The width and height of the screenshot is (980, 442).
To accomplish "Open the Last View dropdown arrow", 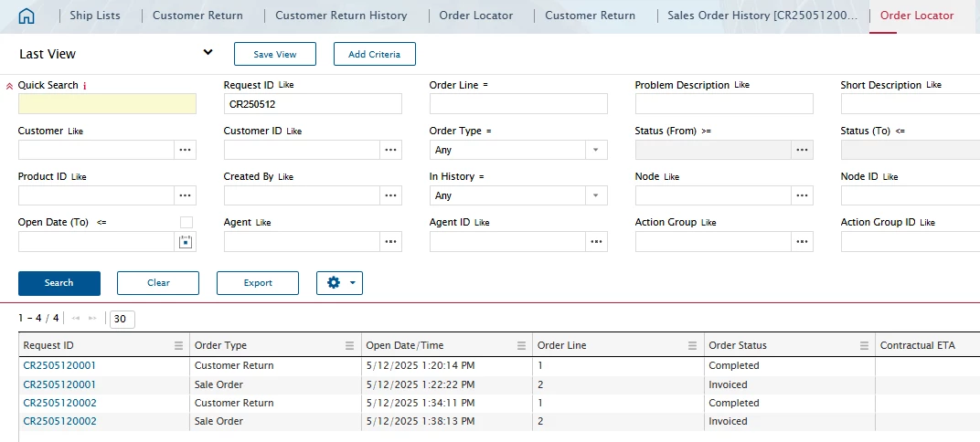I will [208, 52].
